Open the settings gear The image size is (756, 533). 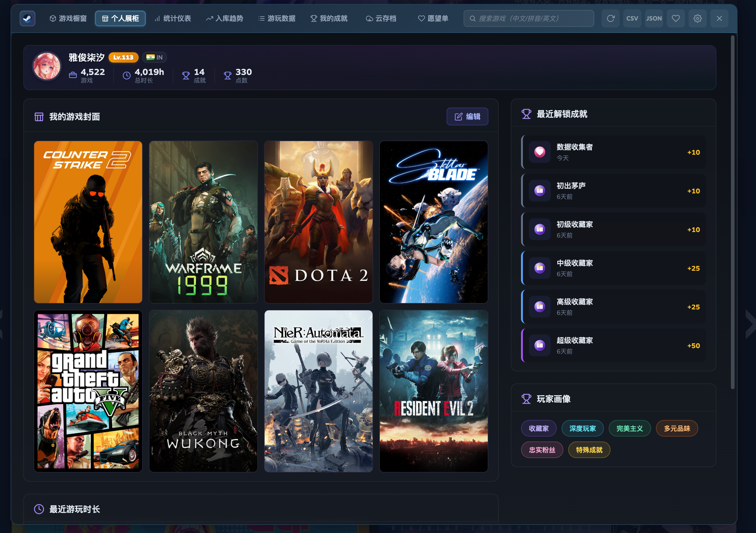coord(697,18)
